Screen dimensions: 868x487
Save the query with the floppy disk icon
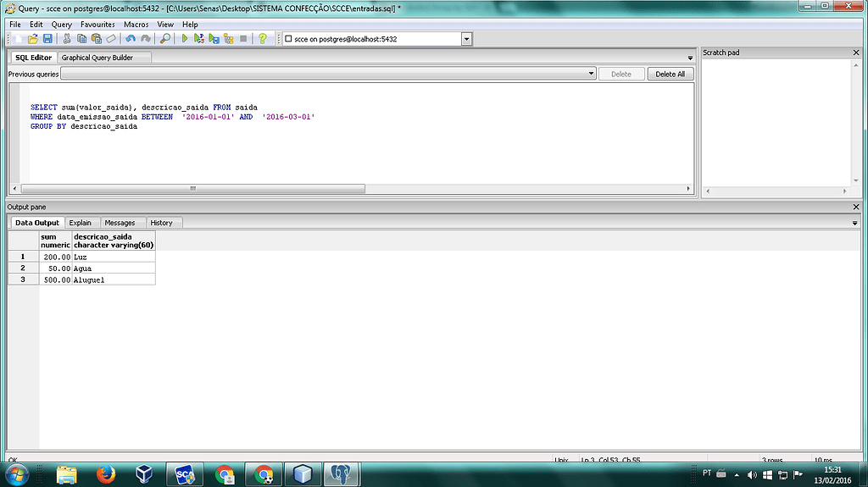[x=47, y=39]
